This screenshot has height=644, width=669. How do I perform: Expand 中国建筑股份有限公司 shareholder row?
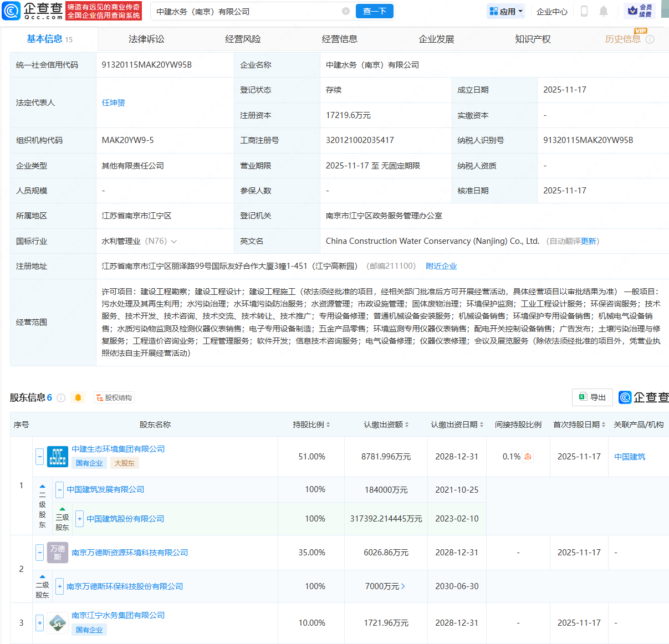(79, 519)
